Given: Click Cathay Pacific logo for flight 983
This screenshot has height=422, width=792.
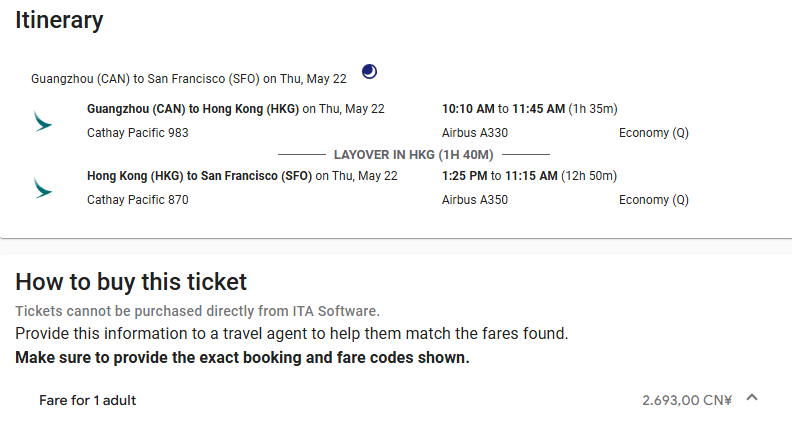Looking at the screenshot, I should click(x=43, y=122).
